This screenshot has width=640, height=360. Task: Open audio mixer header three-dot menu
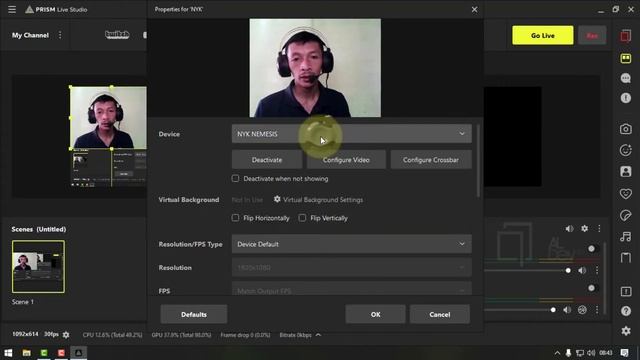pos(599,229)
